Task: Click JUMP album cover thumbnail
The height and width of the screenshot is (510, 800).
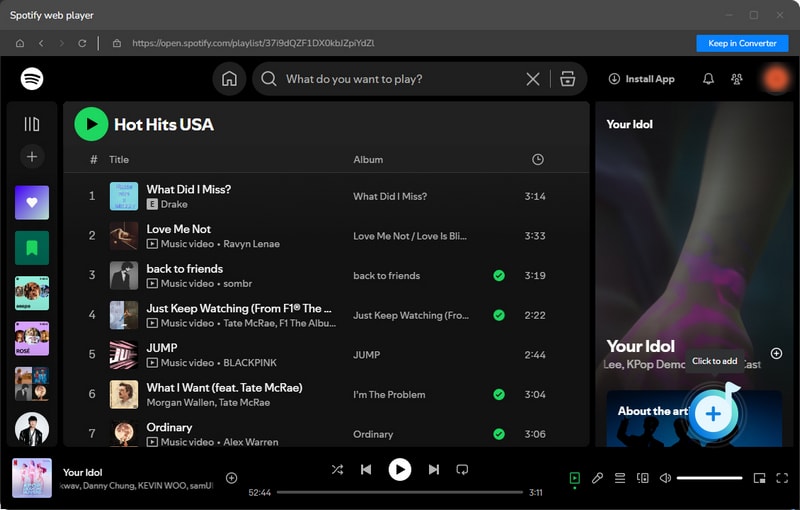Action: [x=123, y=354]
